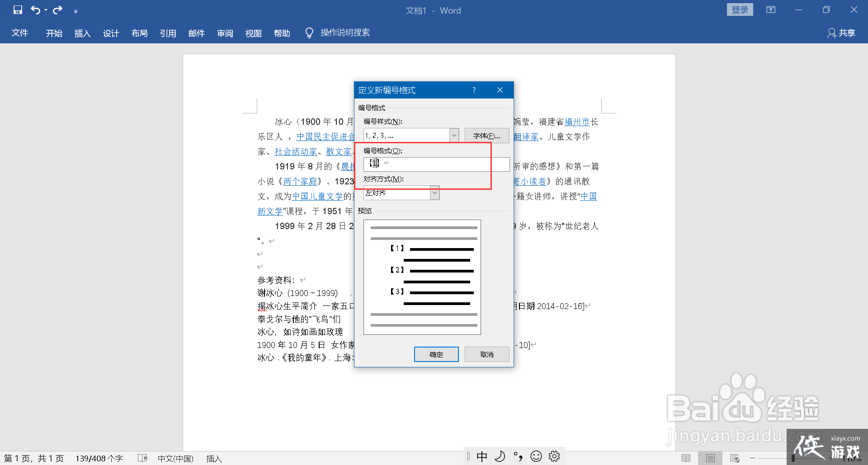The width and height of the screenshot is (868, 465).
Task: Click the 中国儿童文学 hyperlink
Action: [317, 196]
